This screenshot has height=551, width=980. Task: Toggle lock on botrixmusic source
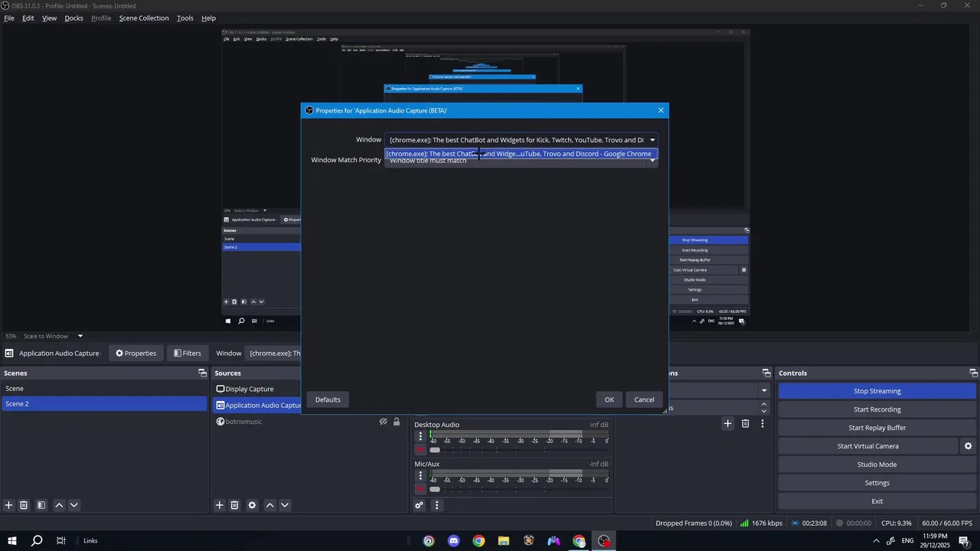point(397,422)
